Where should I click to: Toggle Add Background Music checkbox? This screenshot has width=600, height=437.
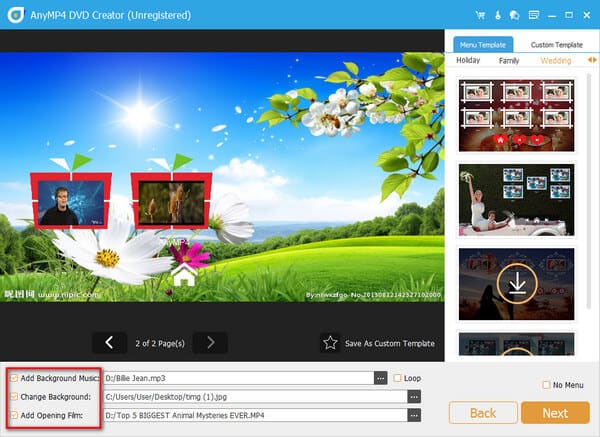point(13,379)
